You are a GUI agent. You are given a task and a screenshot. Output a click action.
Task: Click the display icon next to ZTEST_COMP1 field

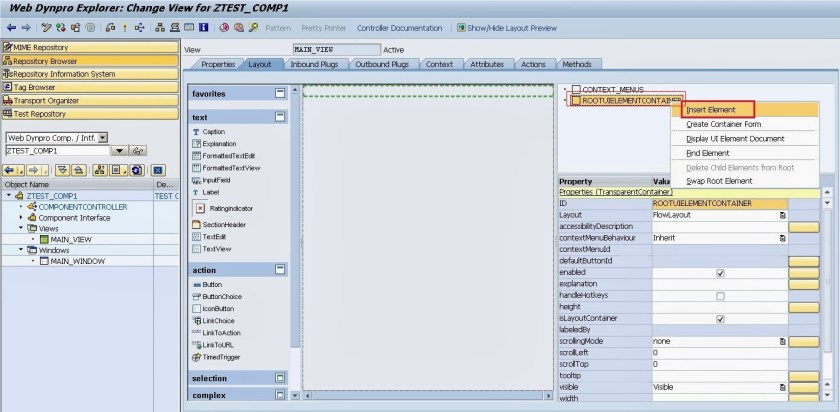tap(138, 151)
